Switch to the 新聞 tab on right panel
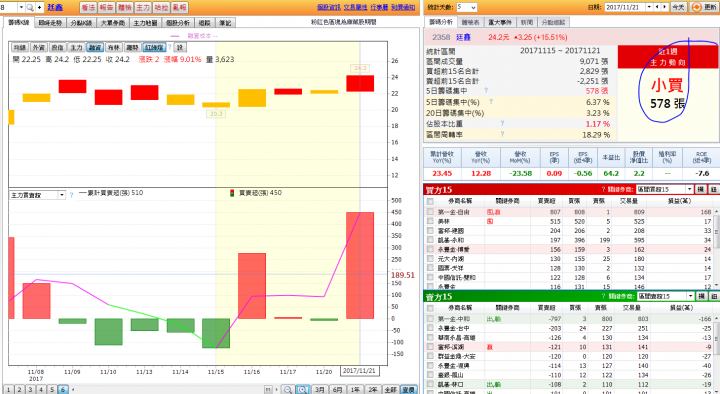The height and width of the screenshot is (394, 720). [527, 22]
